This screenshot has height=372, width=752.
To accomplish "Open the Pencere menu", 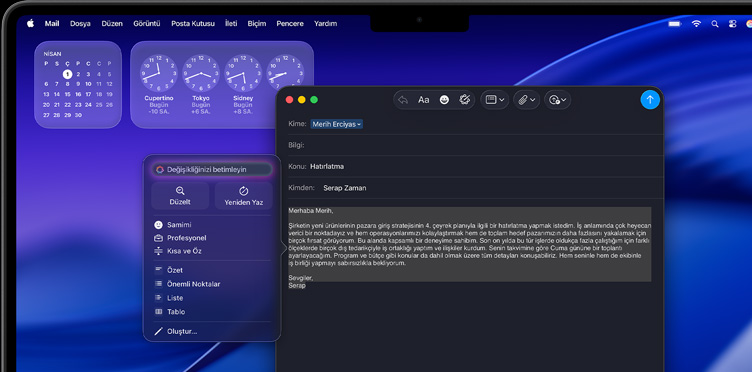I will (290, 23).
